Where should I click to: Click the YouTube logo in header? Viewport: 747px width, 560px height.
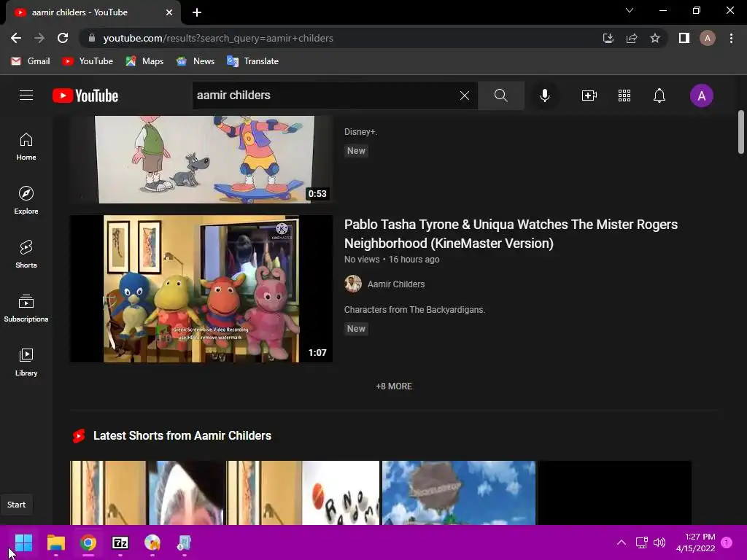[x=85, y=96]
